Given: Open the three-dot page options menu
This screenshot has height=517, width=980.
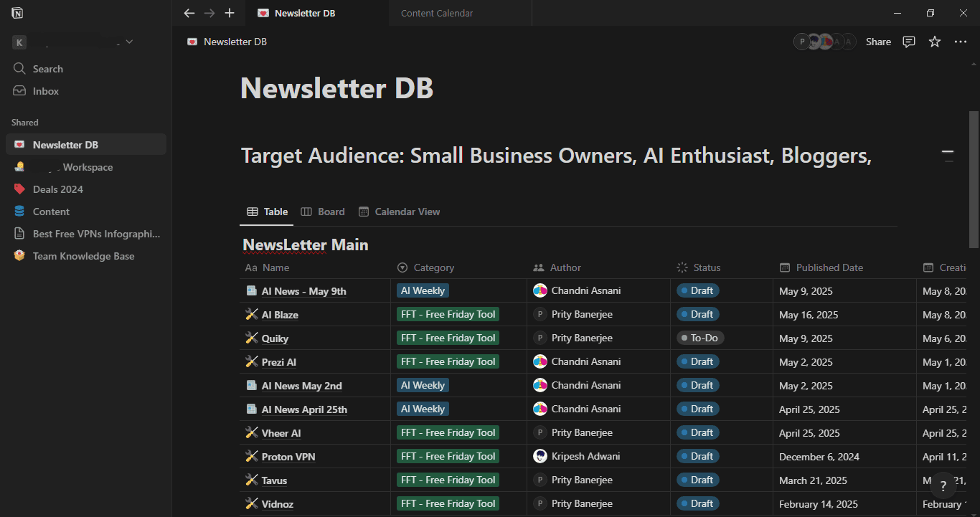Looking at the screenshot, I should click(x=961, y=42).
